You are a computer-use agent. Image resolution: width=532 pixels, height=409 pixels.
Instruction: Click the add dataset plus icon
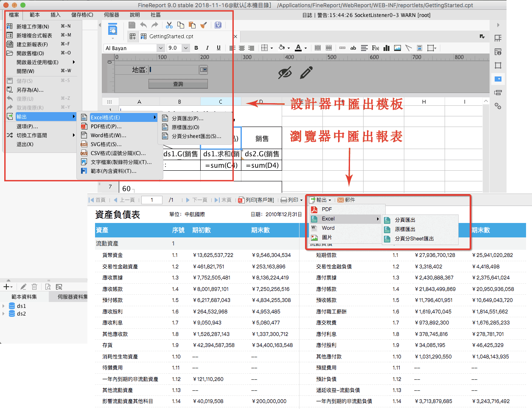tap(8, 287)
